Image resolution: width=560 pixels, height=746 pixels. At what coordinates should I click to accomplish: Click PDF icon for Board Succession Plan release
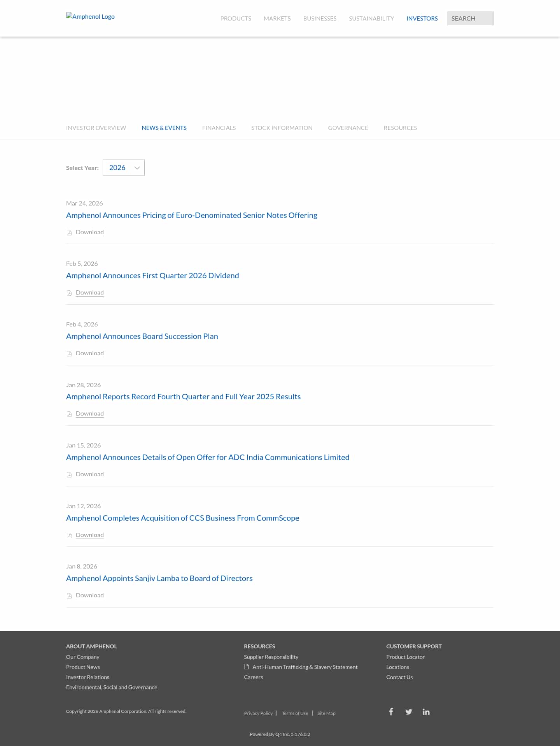point(69,354)
